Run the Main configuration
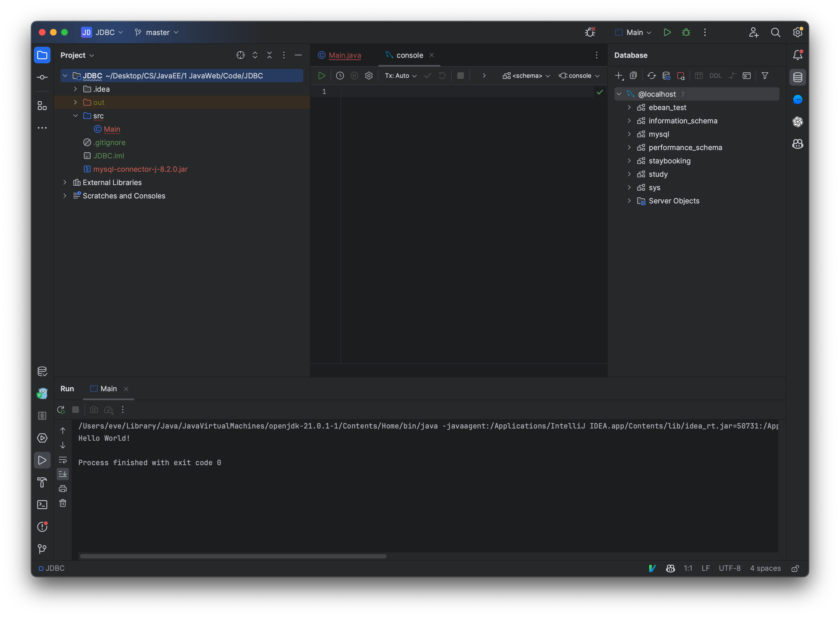This screenshot has height=618, width=840. click(x=667, y=32)
